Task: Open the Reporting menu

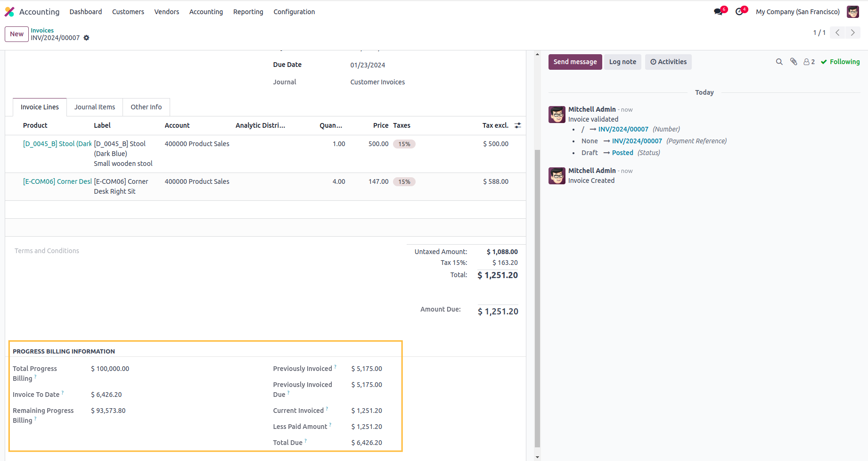Action: (x=248, y=12)
